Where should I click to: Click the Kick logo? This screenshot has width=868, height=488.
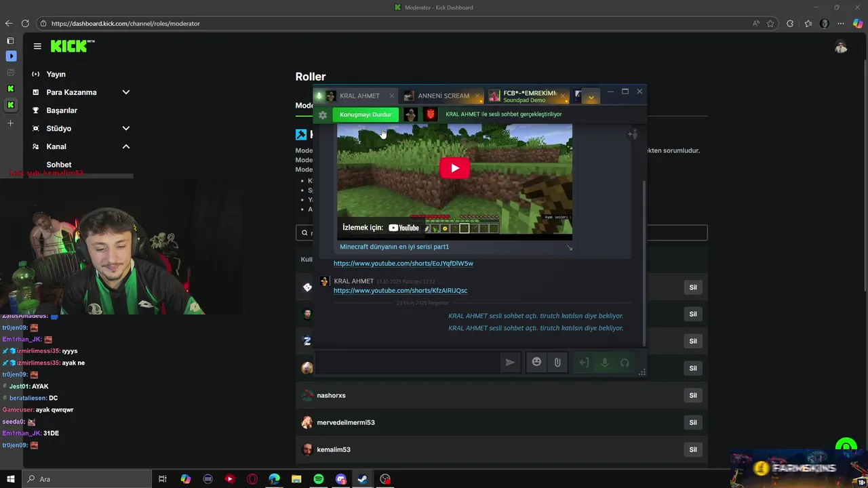[x=73, y=46]
